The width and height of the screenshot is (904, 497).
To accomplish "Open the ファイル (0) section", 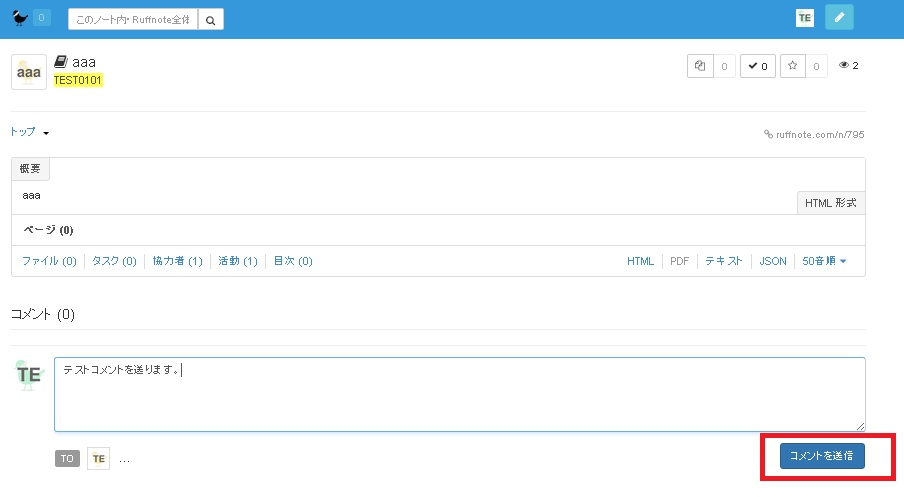I will coord(49,261).
